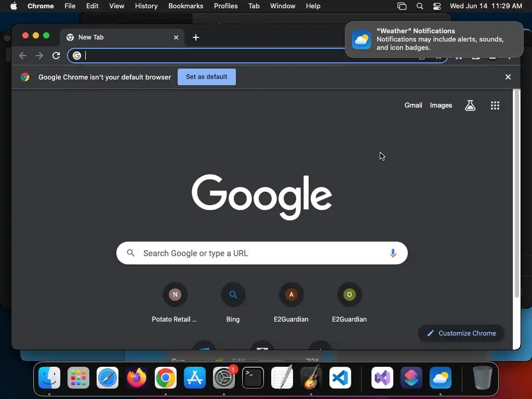The width and height of the screenshot is (532, 399).
Task: Open the Window menu
Action: (x=283, y=6)
